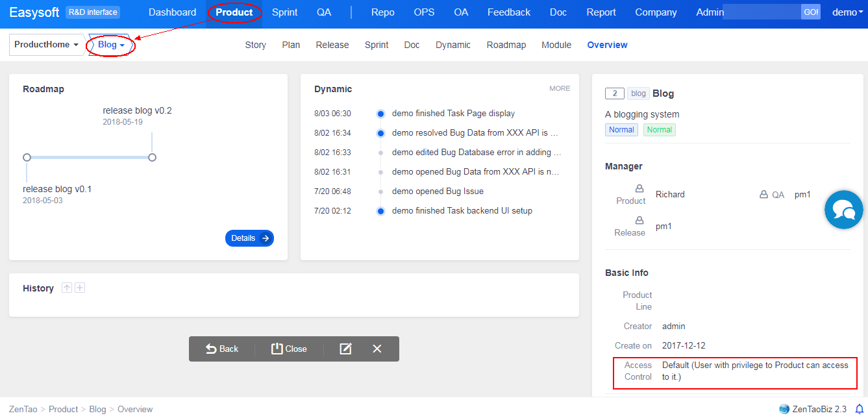The width and height of the screenshot is (868, 420).
Task: Click the notification bell icon
Action: [860, 409]
